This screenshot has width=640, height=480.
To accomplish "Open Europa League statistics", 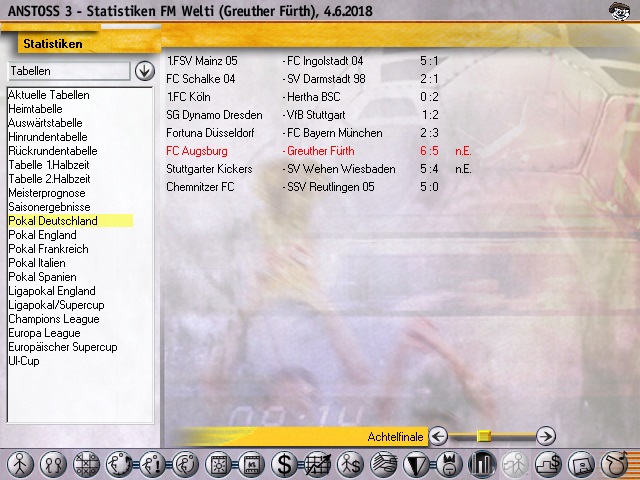I will (x=44, y=333).
